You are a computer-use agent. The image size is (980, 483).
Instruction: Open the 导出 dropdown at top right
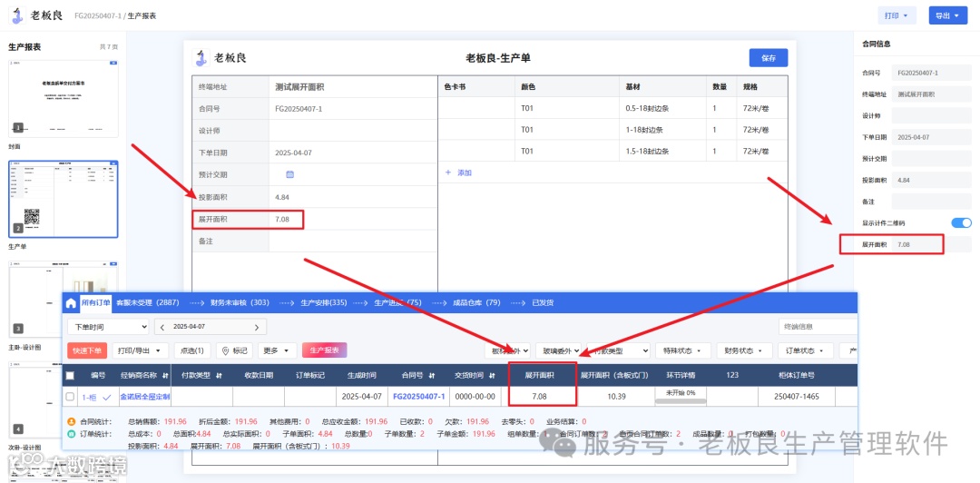pos(947,15)
